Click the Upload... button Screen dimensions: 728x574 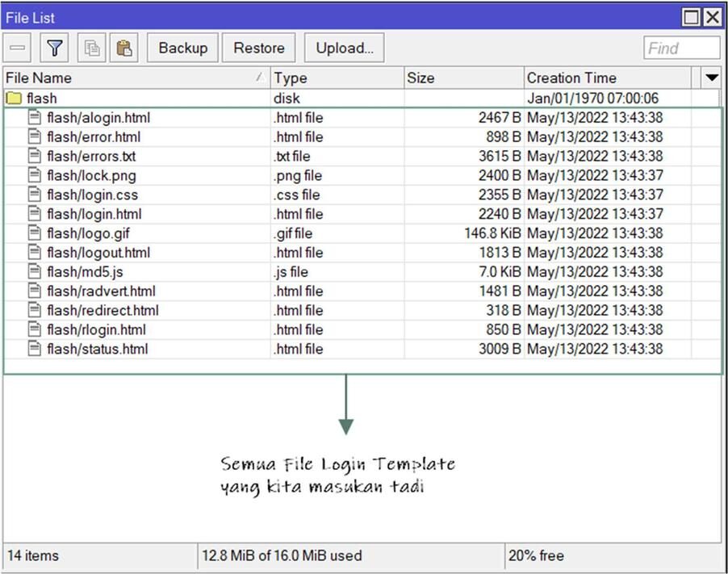345,48
